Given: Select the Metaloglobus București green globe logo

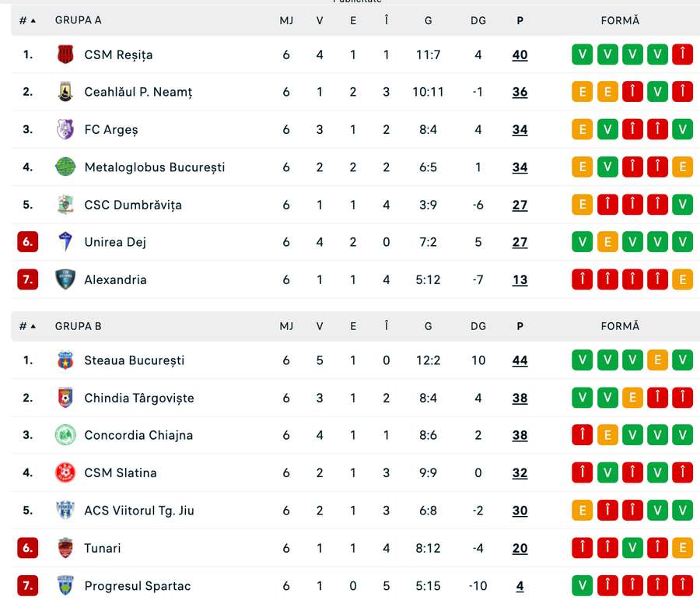Looking at the screenshot, I should [x=65, y=167].
